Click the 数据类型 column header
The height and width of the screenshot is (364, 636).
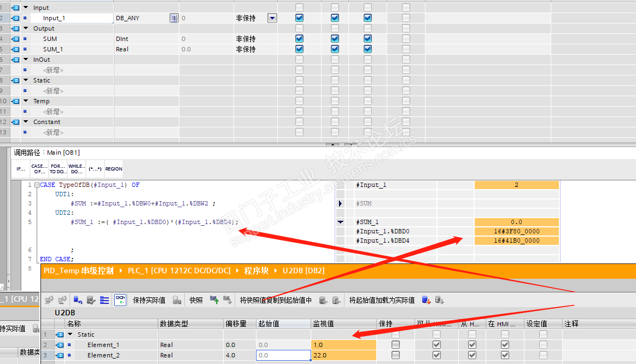point(191,324)
